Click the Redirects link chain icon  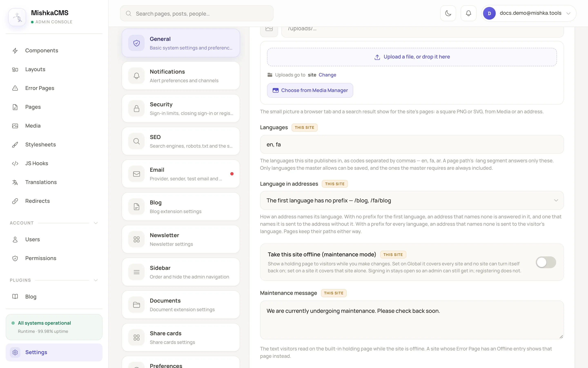15,201
